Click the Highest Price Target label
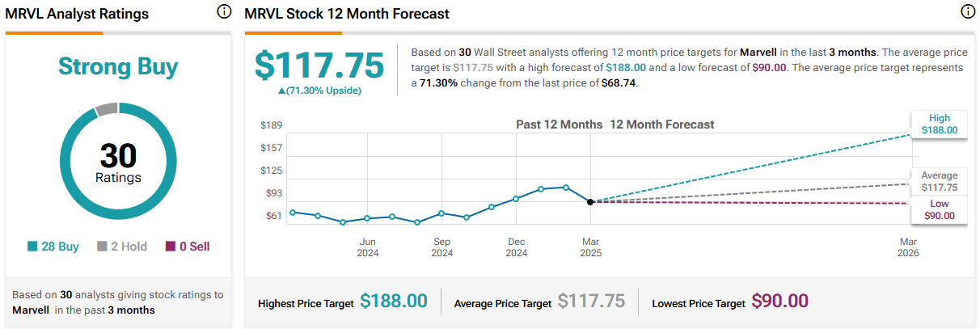Viewport: 980px width, 329px height. point(306,304)
